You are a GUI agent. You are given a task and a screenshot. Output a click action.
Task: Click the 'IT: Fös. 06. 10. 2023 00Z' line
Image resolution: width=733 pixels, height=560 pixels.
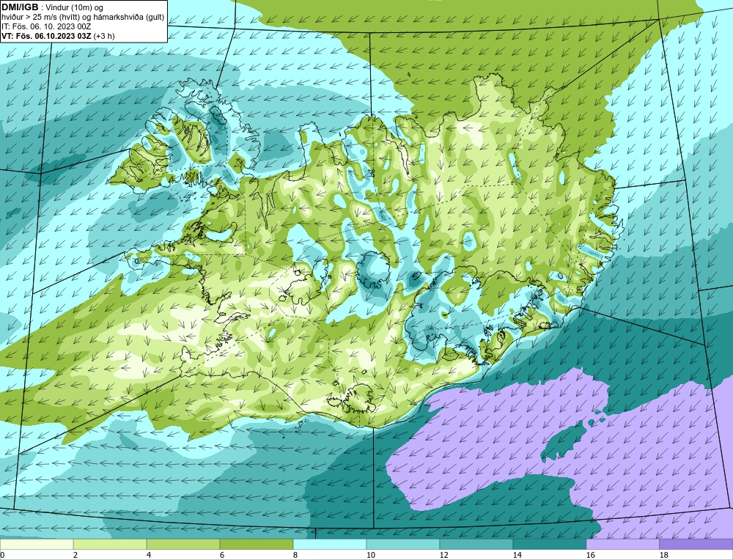click(45, 26)
